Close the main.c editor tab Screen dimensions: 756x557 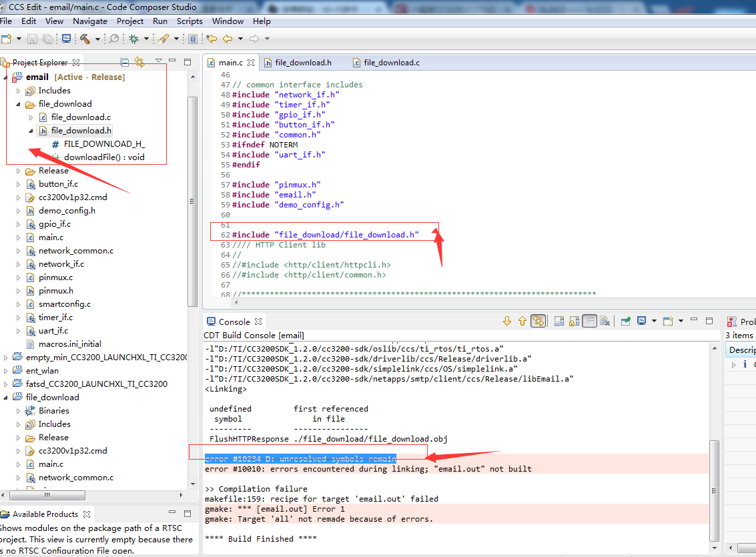(251, 63)
